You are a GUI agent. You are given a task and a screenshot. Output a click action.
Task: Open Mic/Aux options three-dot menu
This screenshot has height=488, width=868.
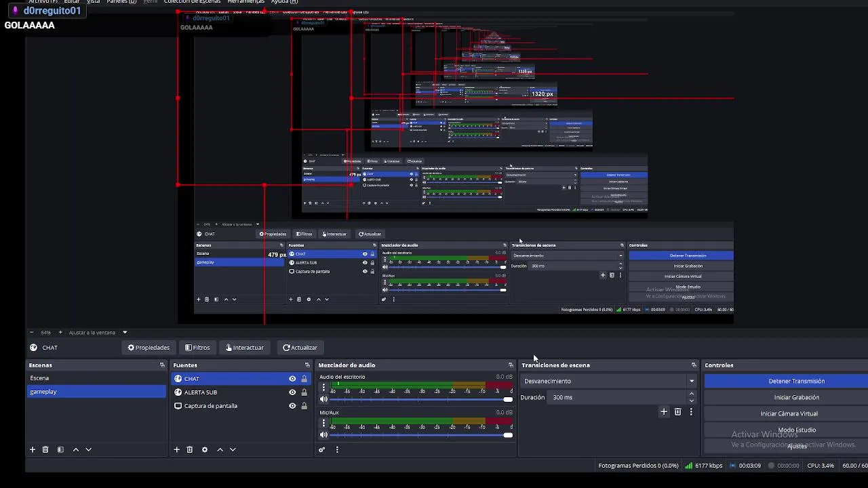pyautogui.click(x=323, y=424)
